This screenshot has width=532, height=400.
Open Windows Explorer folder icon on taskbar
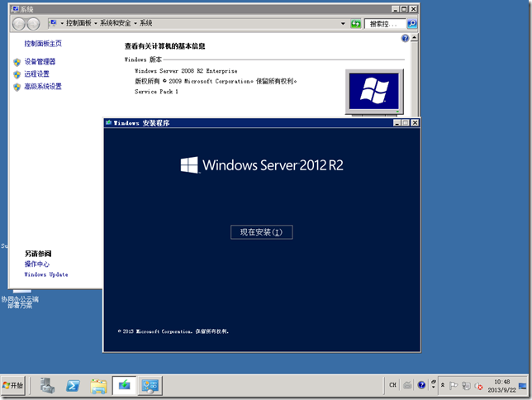(x=99, y=386)
